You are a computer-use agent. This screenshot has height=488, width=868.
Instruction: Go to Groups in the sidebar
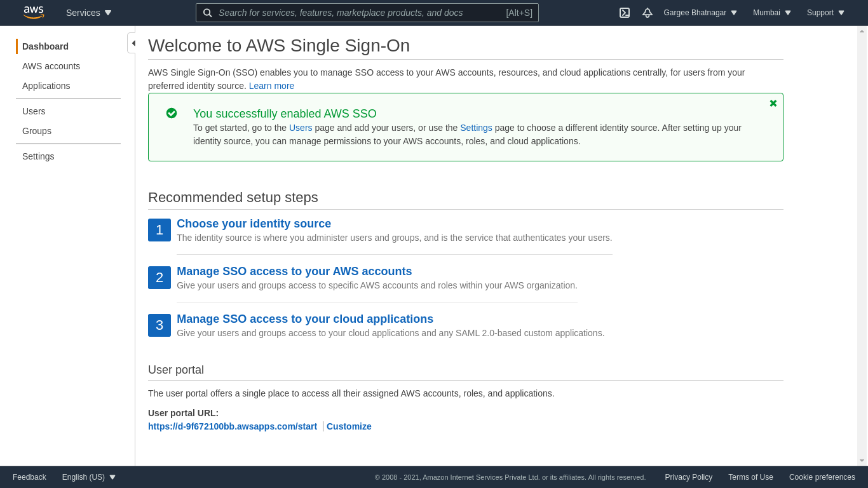pyautogui.click(x=37, y=131)
